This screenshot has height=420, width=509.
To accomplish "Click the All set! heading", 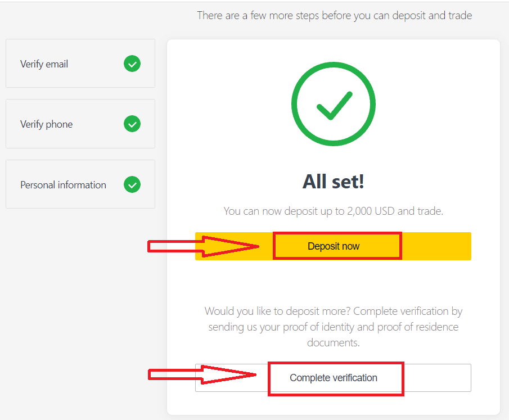I will pos(333,181).
